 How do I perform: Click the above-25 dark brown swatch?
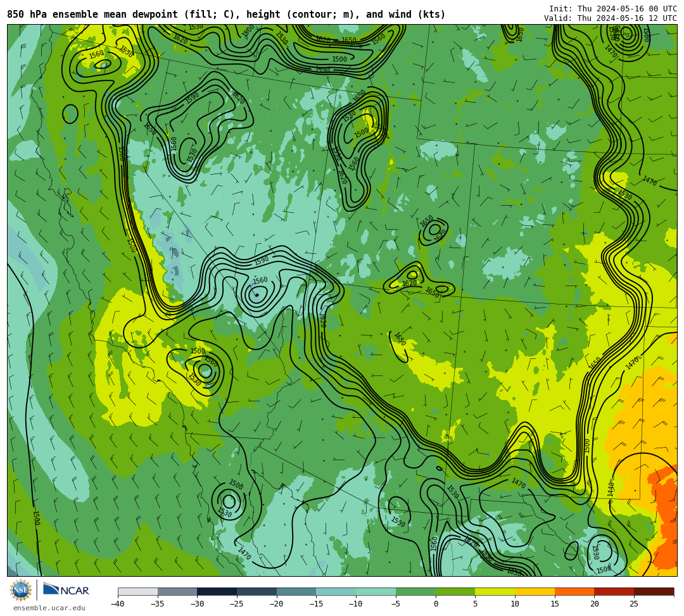coord(654,591)
